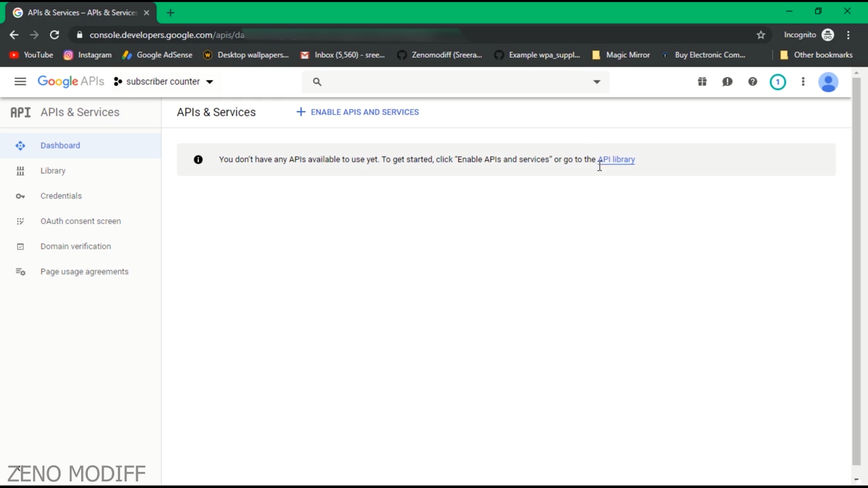Click the scrollbar down arrow
Image resolution: width=868 pixels, height=488 pixels.
[857, 480]
